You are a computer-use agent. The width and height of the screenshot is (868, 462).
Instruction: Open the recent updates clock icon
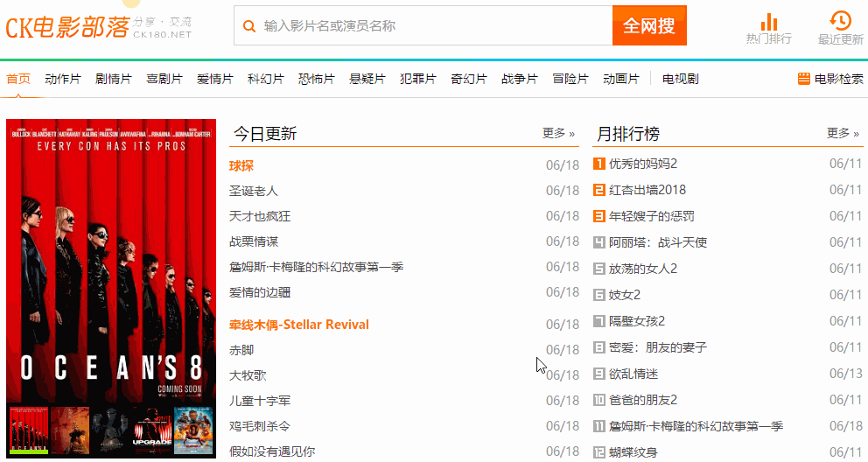[840, 21]
